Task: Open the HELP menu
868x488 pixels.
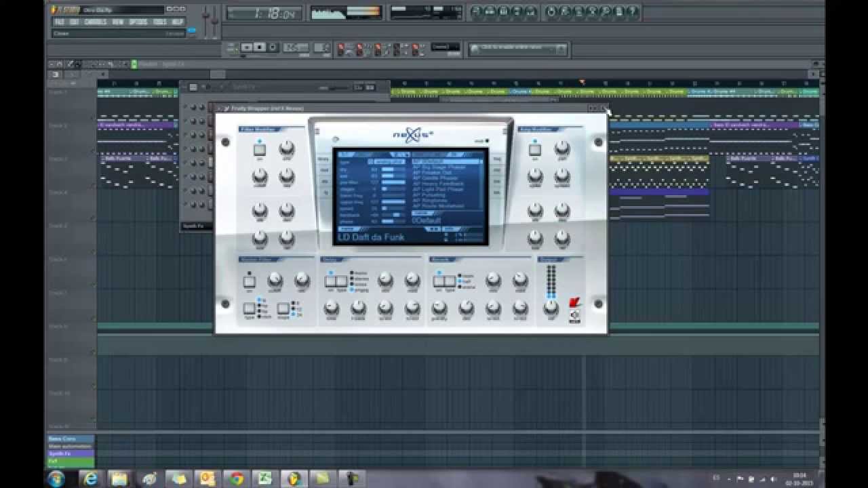Action: pos(178,22)
